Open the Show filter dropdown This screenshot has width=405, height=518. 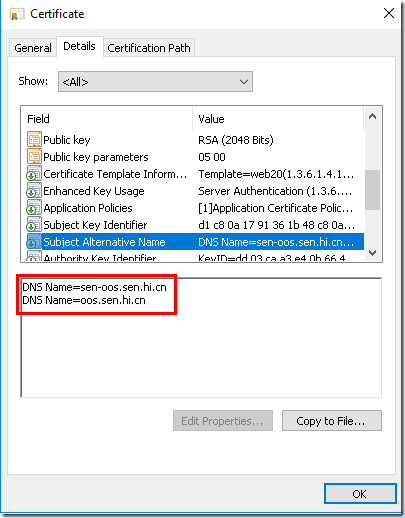point(155,81)
